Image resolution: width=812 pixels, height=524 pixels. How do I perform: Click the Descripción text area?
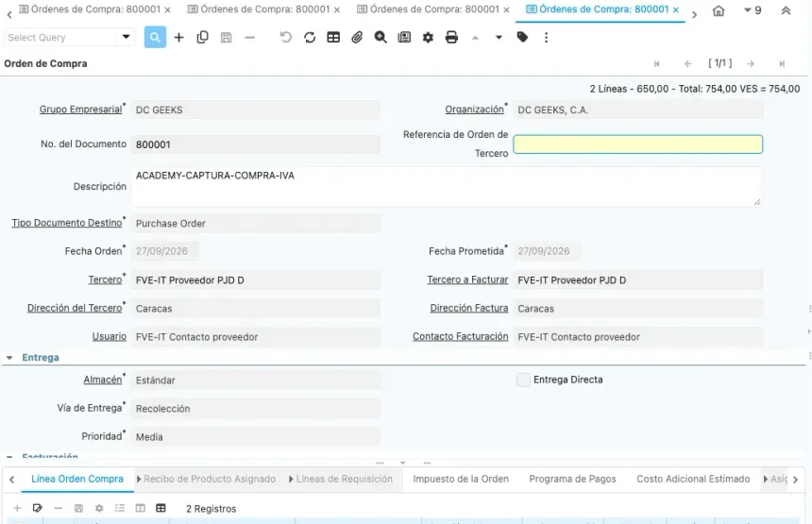447,186
